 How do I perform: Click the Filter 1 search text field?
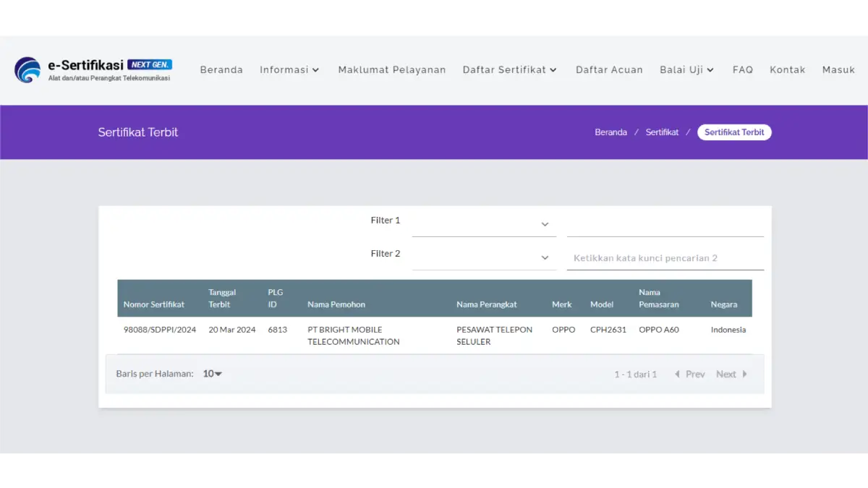click(665, 224)
